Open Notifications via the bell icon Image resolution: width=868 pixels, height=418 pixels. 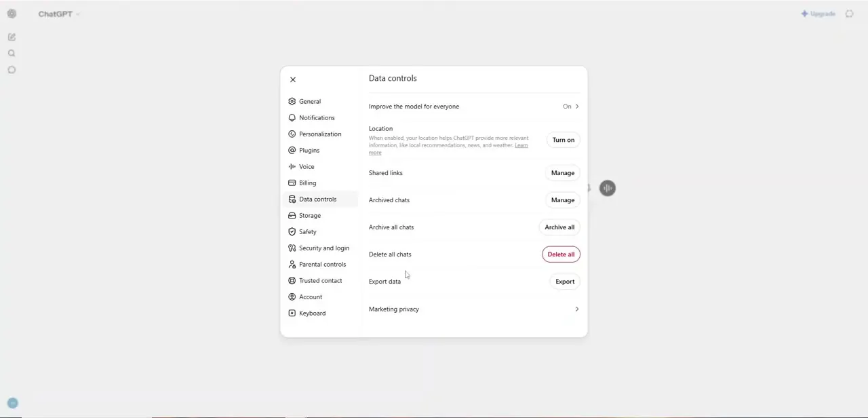click(x=292, y=117)
